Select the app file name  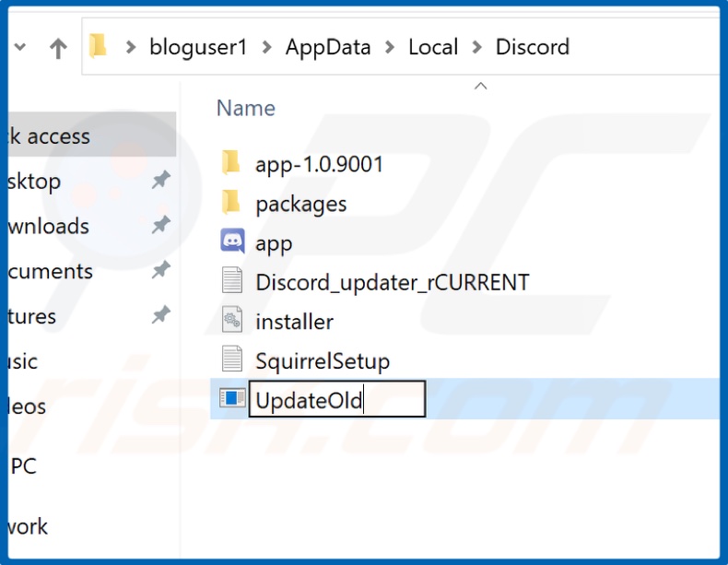pyautogui.click(x=274, y=243)
